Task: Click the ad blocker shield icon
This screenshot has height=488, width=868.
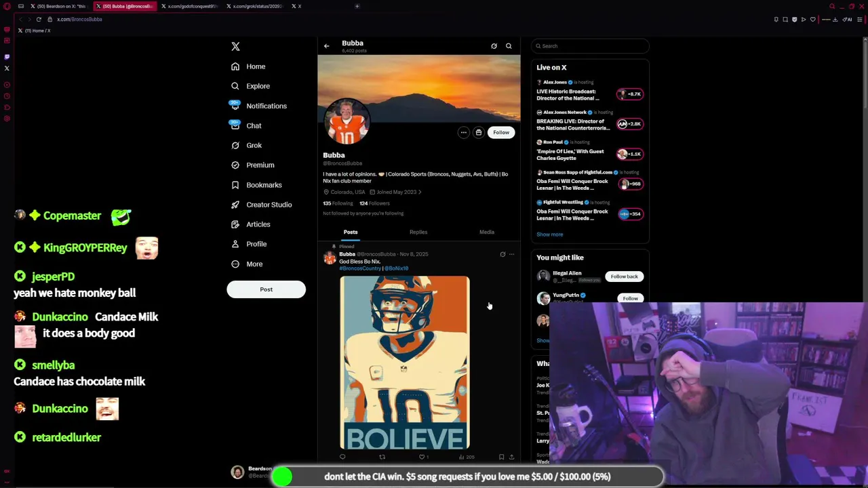Action: [x=795, y=19]
